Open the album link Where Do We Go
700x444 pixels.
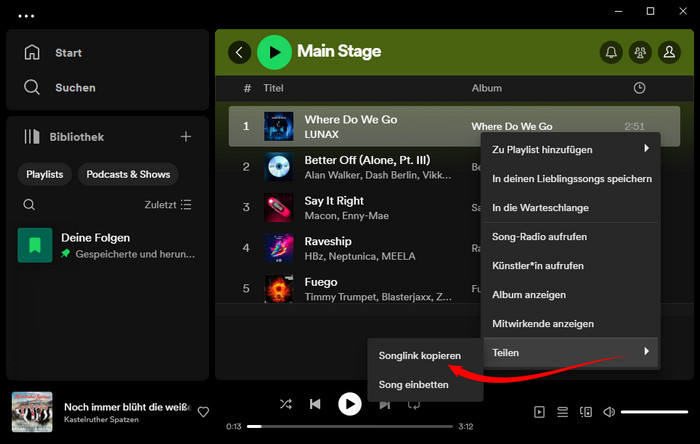pyautogui.click(x=512, y=127)
